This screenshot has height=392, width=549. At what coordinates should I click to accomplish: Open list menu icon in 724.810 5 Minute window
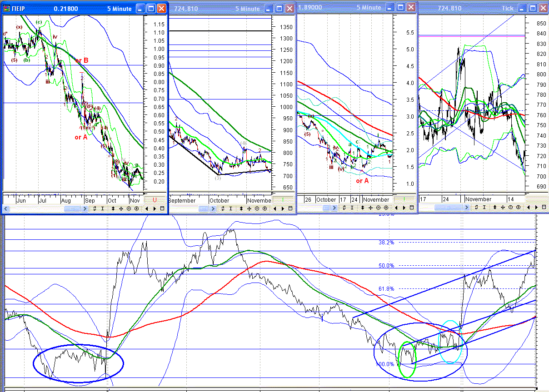pos(291,208)
